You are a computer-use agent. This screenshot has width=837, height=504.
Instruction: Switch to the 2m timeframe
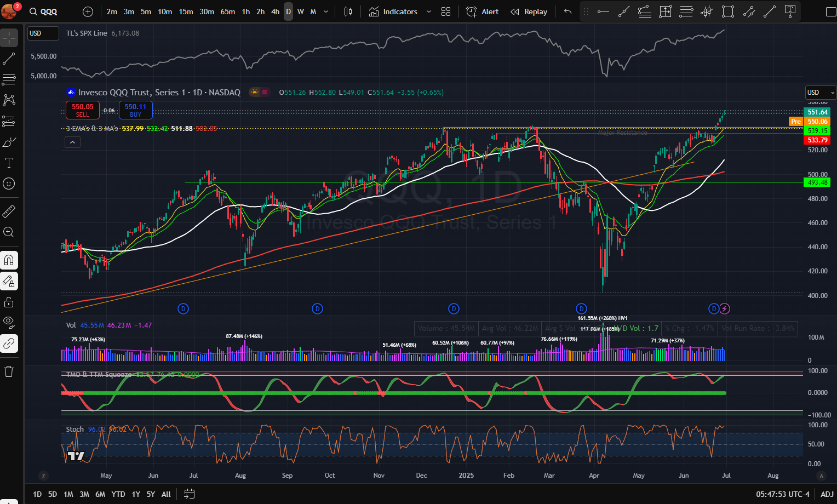(112, 12)
